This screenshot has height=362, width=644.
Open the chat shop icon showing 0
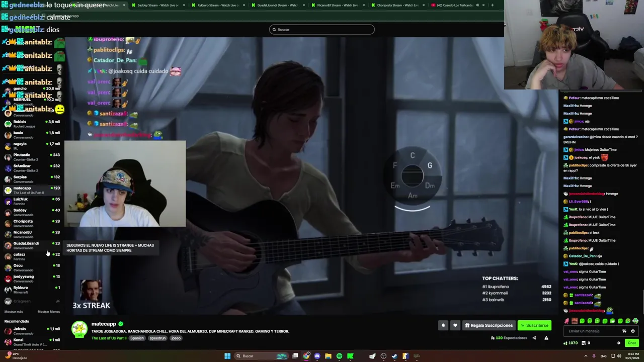pos(586,343)
